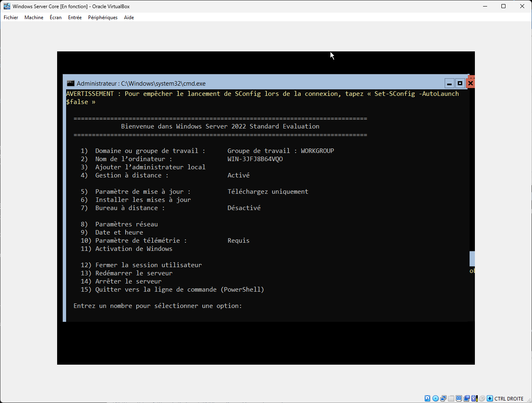The width and height of the screenshot is (532, 403).
Task: Click the keyboard capture arrow icon
Action: tap(490, 399)
